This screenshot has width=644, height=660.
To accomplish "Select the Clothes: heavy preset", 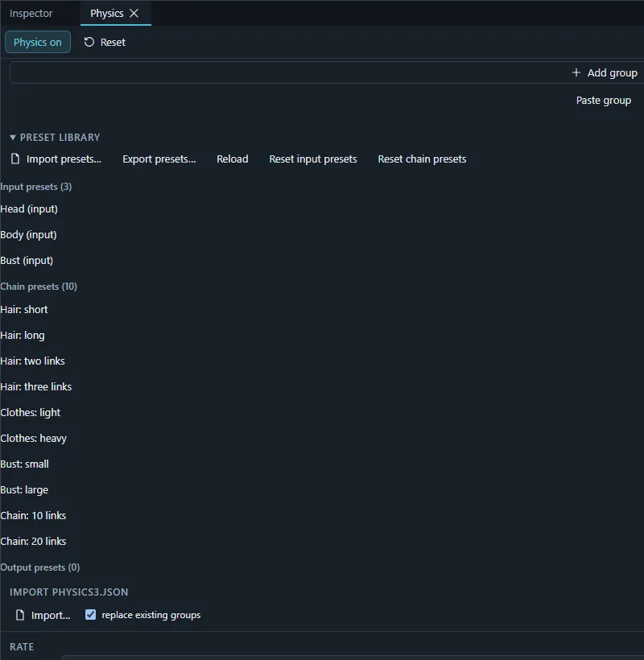I will [33, 438].
